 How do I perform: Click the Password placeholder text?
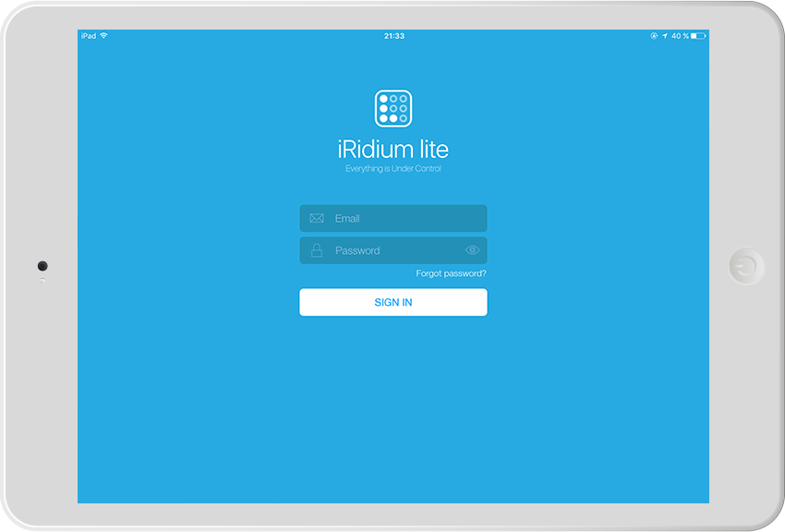click(357, 251)
